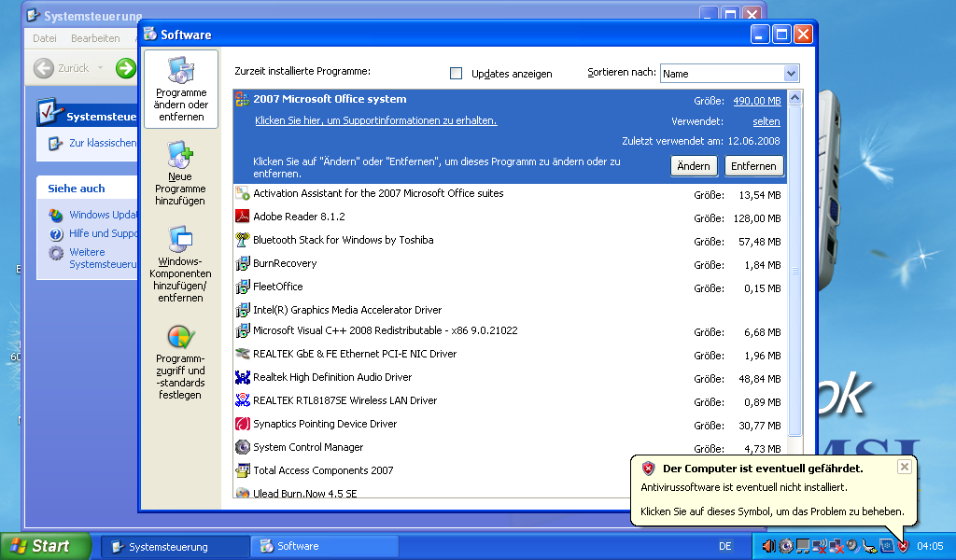Click the Ändern button for Microsoft Office
This screenshot has height=560, width=956.
tap(694, 166)
